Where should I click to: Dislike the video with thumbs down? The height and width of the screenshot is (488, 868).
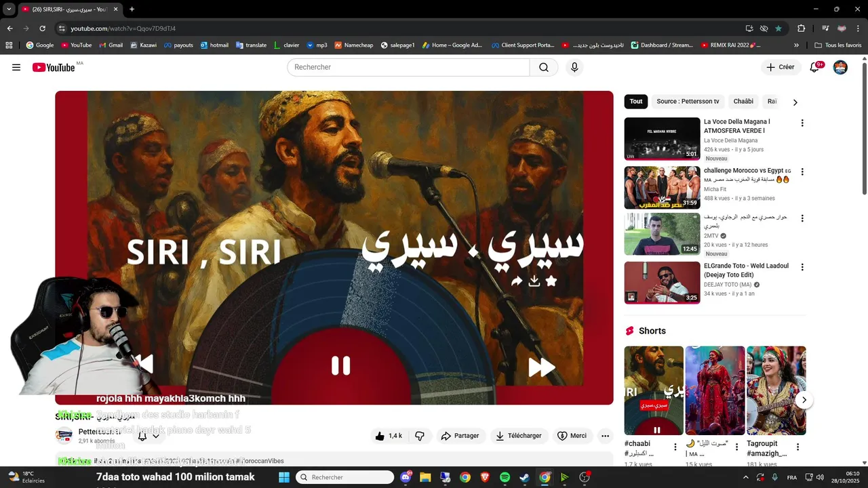pyautogui.click(x=420, y=436)
